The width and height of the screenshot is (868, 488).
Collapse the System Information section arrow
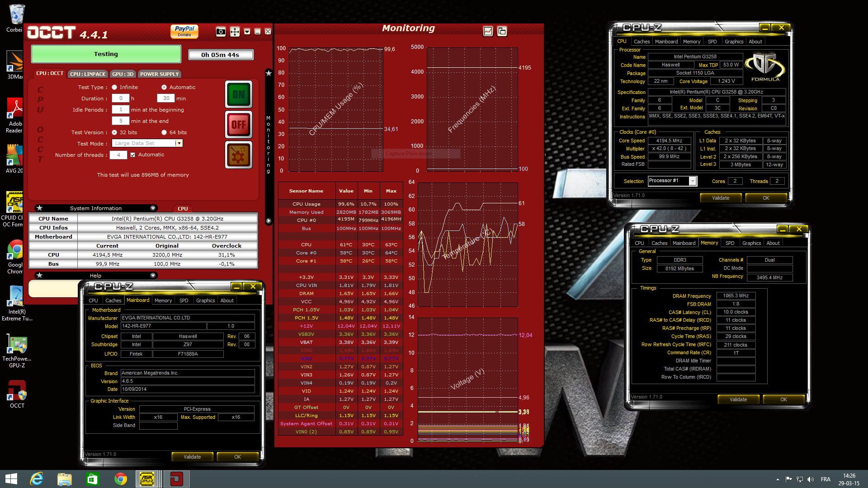153,208
